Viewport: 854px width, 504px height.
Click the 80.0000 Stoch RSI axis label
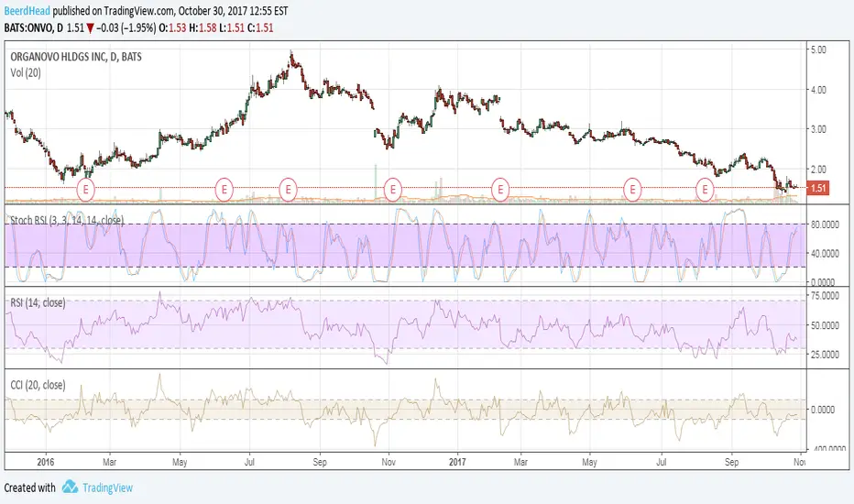825,224
